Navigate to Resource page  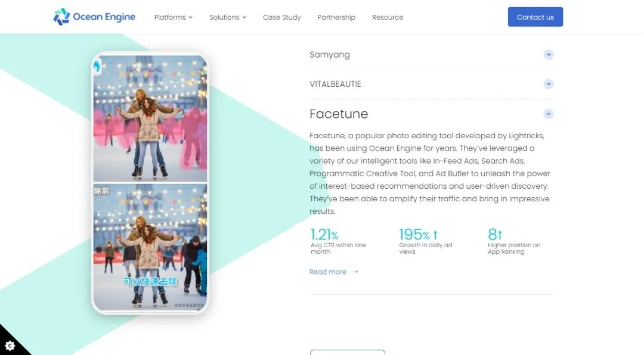pyautogui.click(x=388, y=17)
